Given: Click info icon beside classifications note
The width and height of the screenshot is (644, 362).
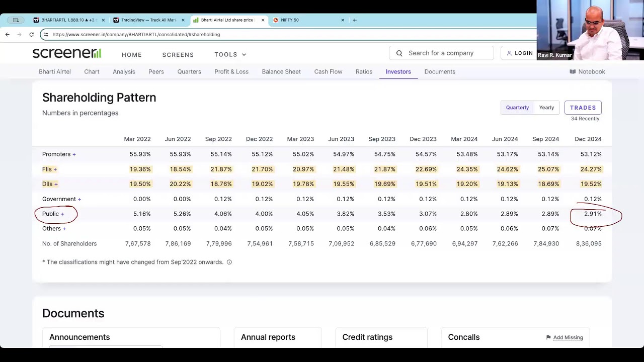Looking at the screenshot, I should tap(229, 262).
